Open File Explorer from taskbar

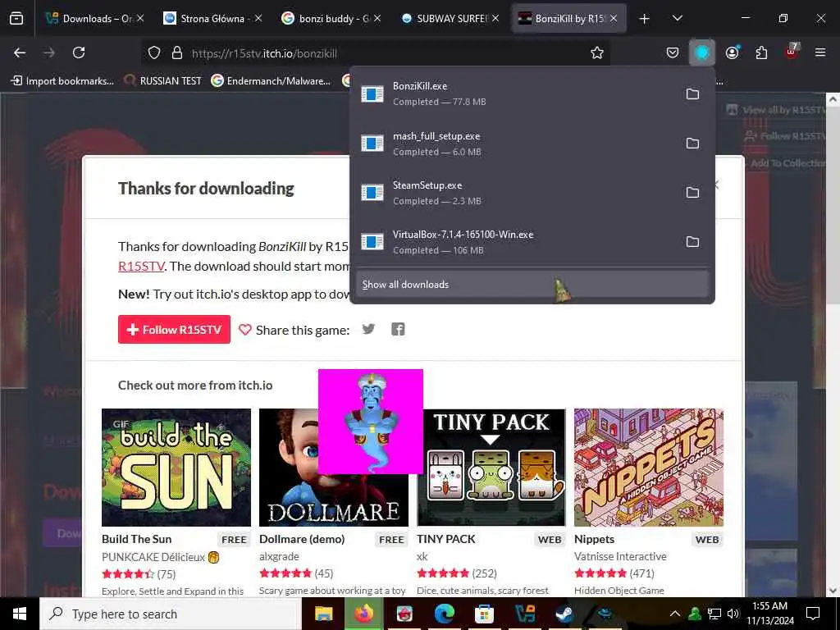point(323,614)
